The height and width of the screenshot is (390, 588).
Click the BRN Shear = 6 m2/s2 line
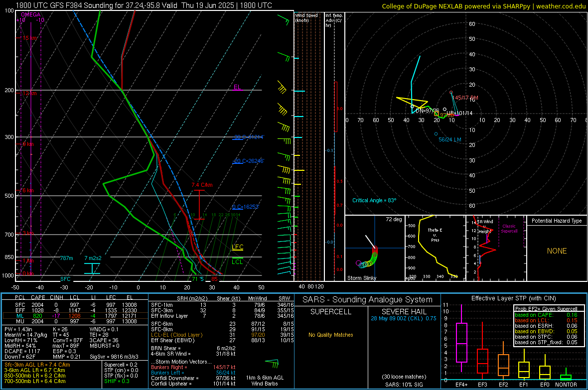193,348
